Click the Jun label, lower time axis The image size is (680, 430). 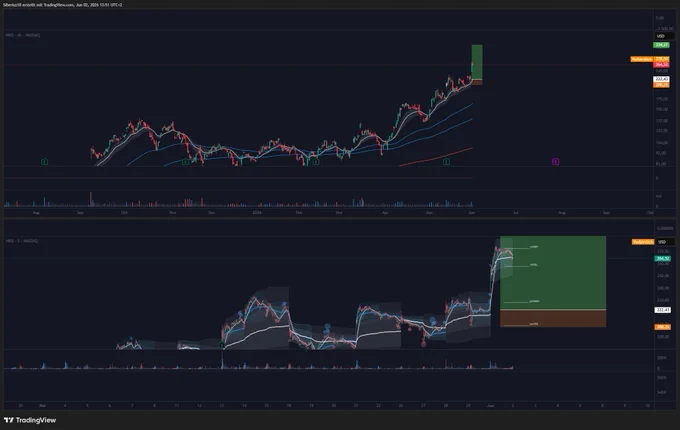[x=490, y=406]
